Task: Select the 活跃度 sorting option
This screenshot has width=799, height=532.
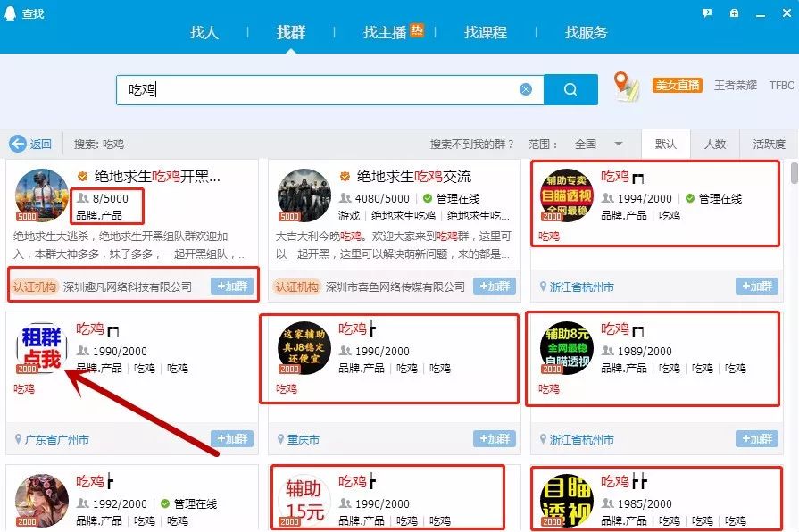Action: point(769,144)
